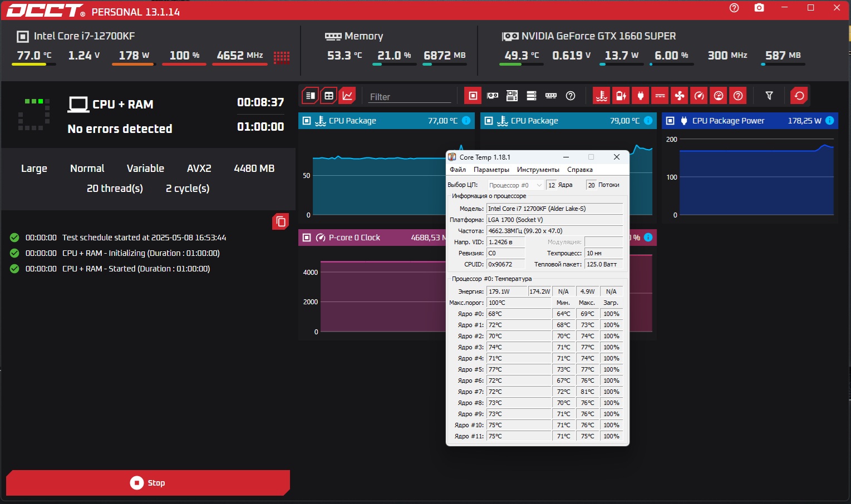
Task: Click the elapsed time 00:08:37
Action: [260, 102]
